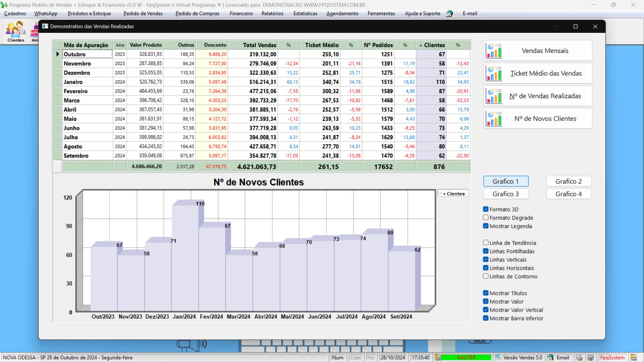This screenshot has height=362, width=644.
Task: Select the Janeiro row month cell
Action: point(88,82)
